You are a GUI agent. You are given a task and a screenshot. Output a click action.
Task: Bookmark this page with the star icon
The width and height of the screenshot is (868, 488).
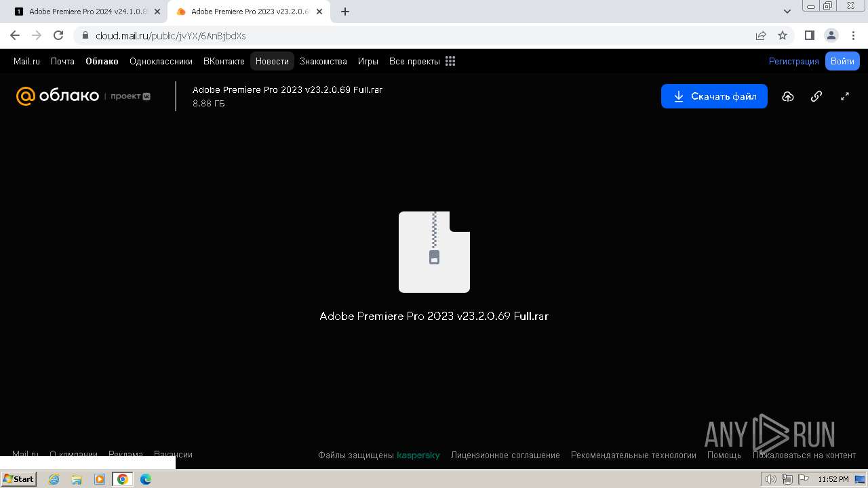pos(783,35)
